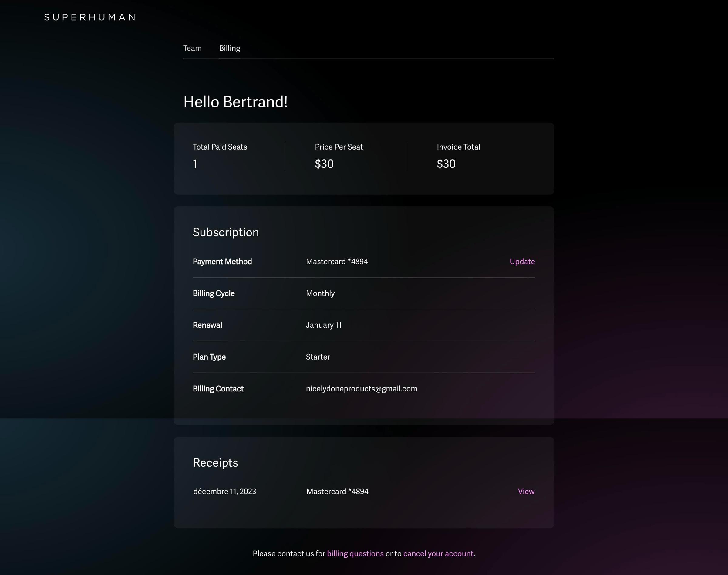Click cancel your account link
The height and width of the screenshot is (575, 728).
(438, 553)
